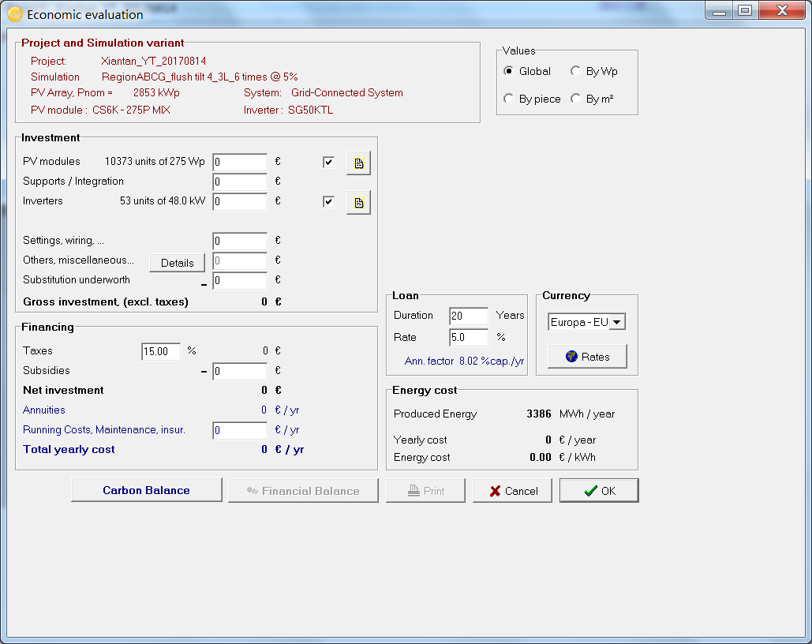This screenshot has width=812, height=644.
Task: Toggle the Inverters checkbox
Action: pos(328,202)
